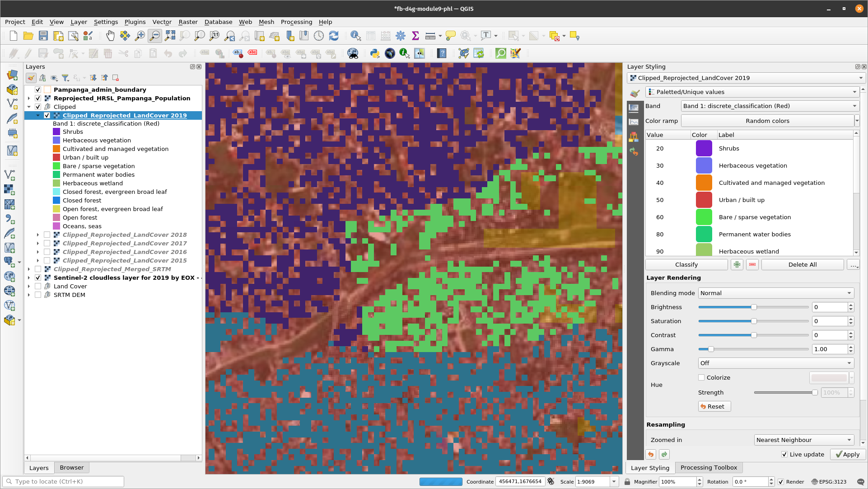Open the Processing menu
Image resolution: width=868 pixels, height=489 pixels.
296,22
